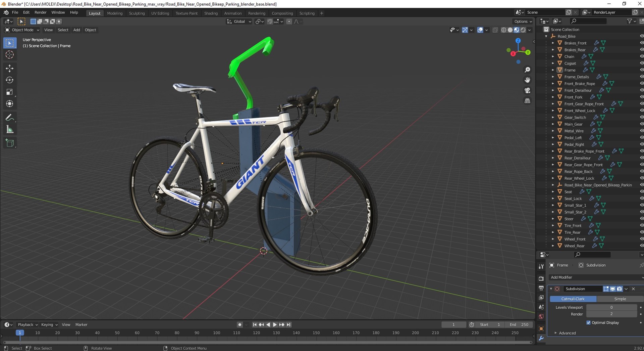Open the Output properties tab
Screen dimensions: 644x351
[x=541, y=288]
